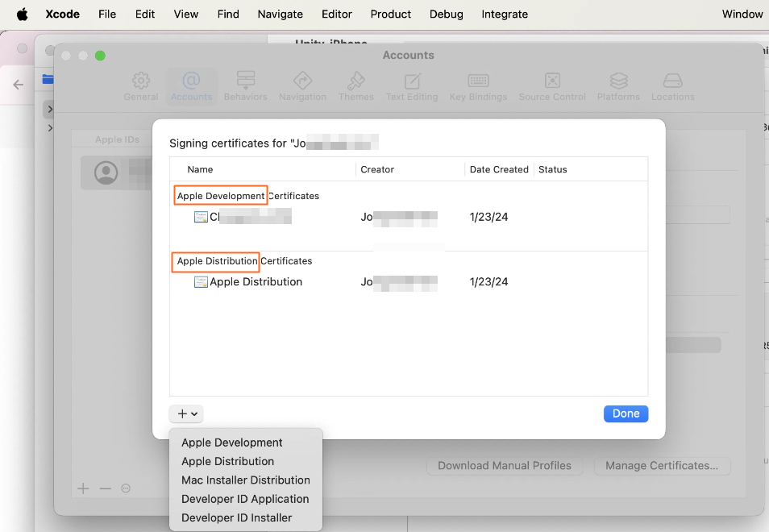Open the Navigate menu
The width and height of the screenshot is (769, 532).
pyautogui.click(x=280, y=15)
